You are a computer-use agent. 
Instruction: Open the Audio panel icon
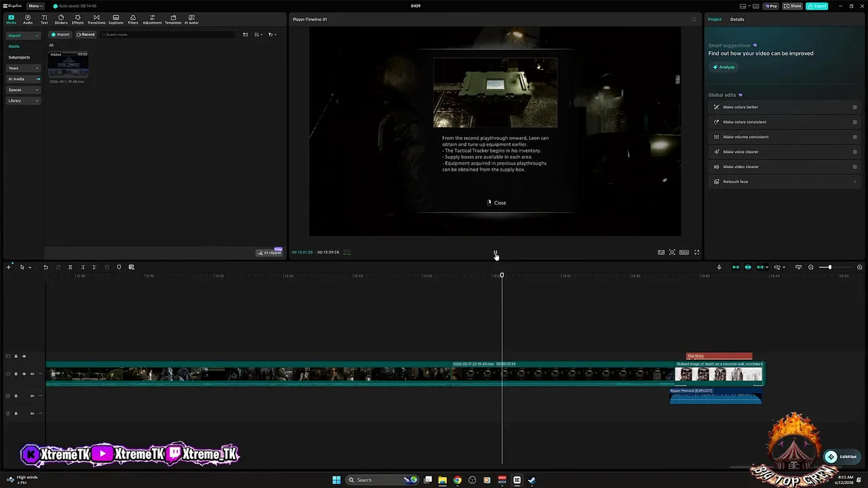click(x=28, y=19)
